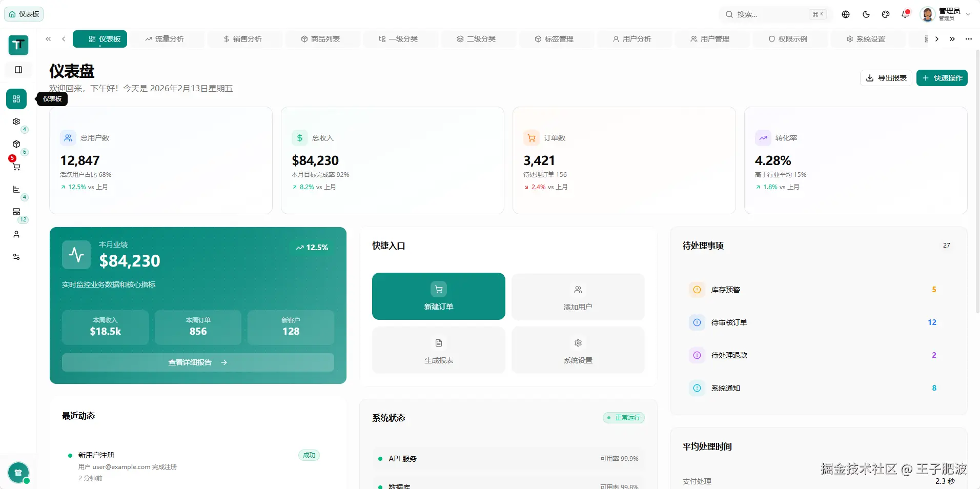Click the green T logo in sidebar
This screenshot has height=489, width=980.
[x=18, y=45]
